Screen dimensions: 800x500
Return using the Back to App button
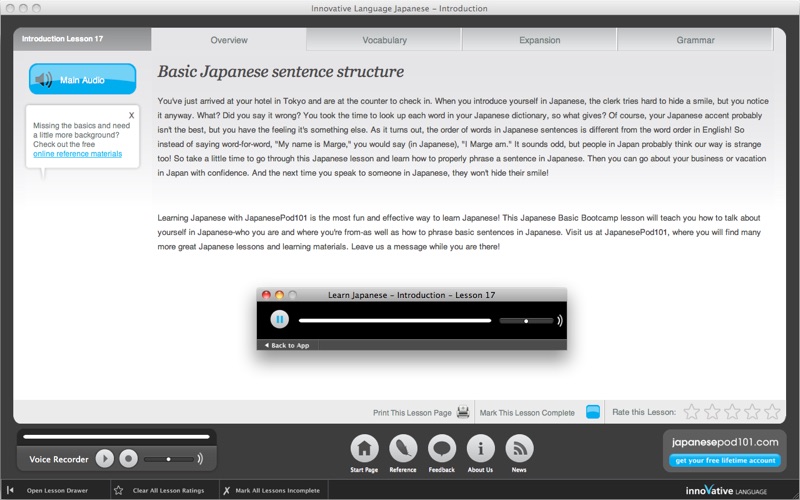[287, 345]
